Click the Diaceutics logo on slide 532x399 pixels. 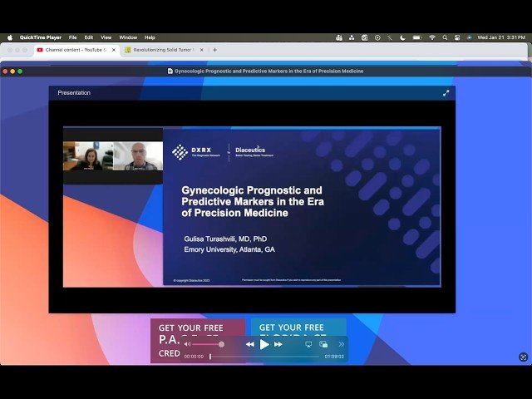[254, 151]
